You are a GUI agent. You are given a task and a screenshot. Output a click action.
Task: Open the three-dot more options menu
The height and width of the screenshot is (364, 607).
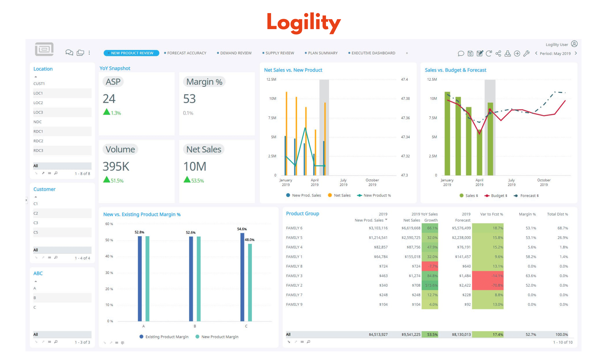coord(89,52)
